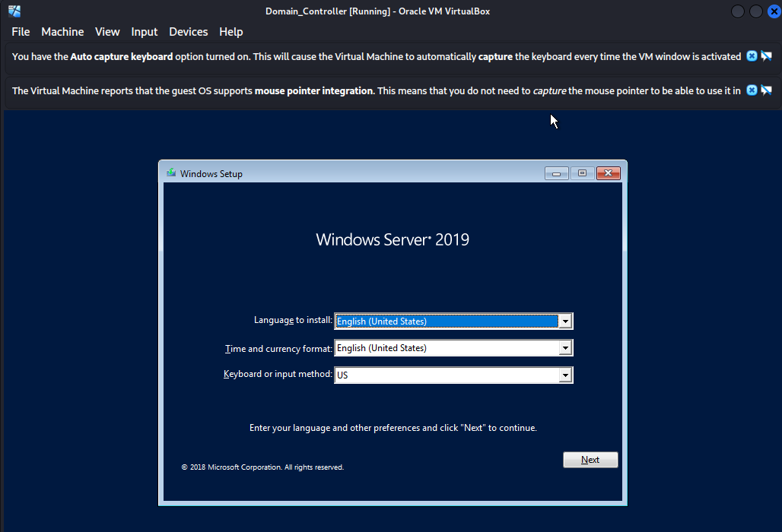Click the crossed-out speech bubble icon on the Auto capture keyboard notification

coord(767,56)
